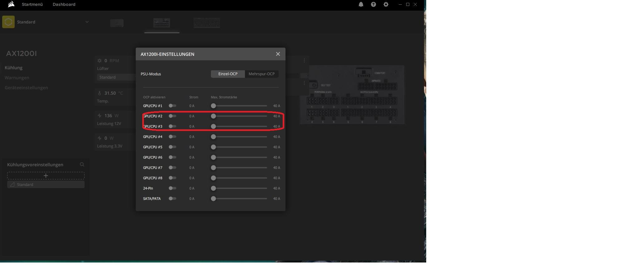644x270 pixels.
Task: Expand the Standard profile dropdown chevron
Action: click(87, 22)
